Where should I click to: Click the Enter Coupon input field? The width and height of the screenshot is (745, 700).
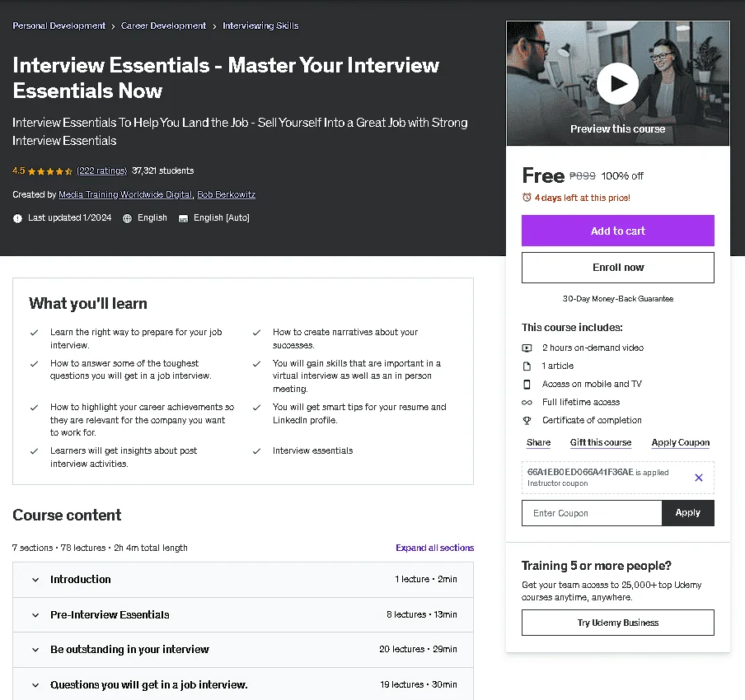point(592,513)
